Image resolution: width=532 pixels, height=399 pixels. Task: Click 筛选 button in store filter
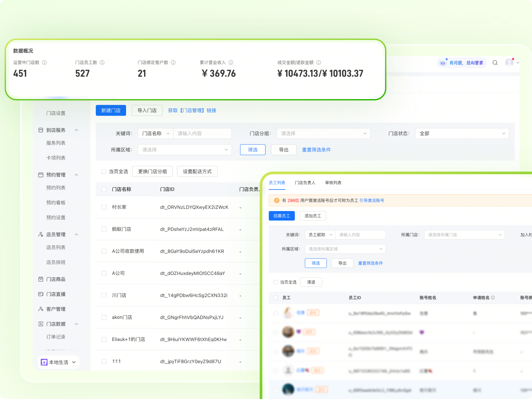253,150
